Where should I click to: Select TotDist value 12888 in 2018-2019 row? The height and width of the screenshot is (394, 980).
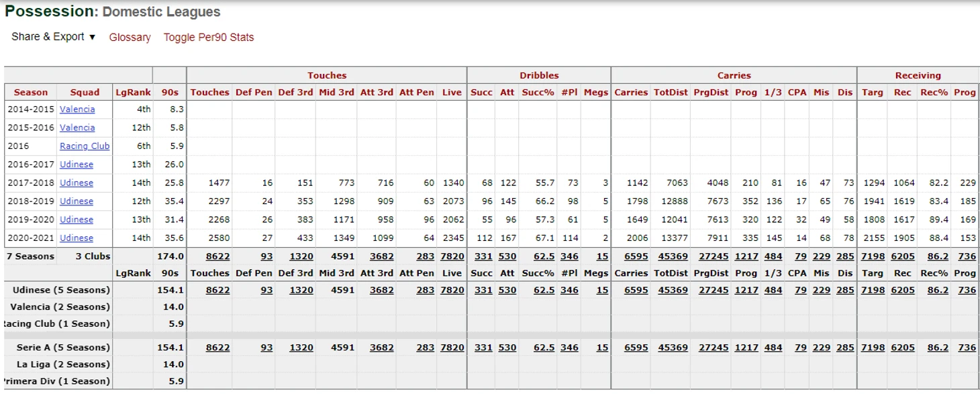pyautogui.click(x=675, y=201)
